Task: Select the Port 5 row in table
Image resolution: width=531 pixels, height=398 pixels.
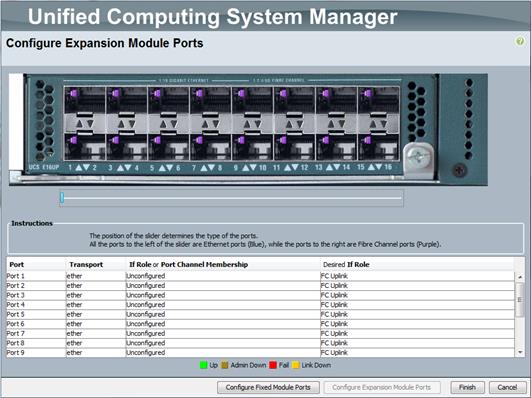Action: [260, 314]
